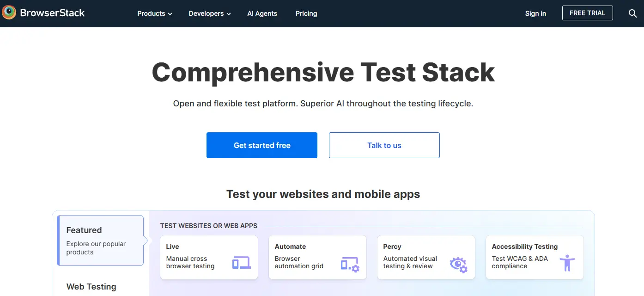This screenshot has height=296, width=644.
Task: Open the Percy product card
Action: [x=425, y=257]
